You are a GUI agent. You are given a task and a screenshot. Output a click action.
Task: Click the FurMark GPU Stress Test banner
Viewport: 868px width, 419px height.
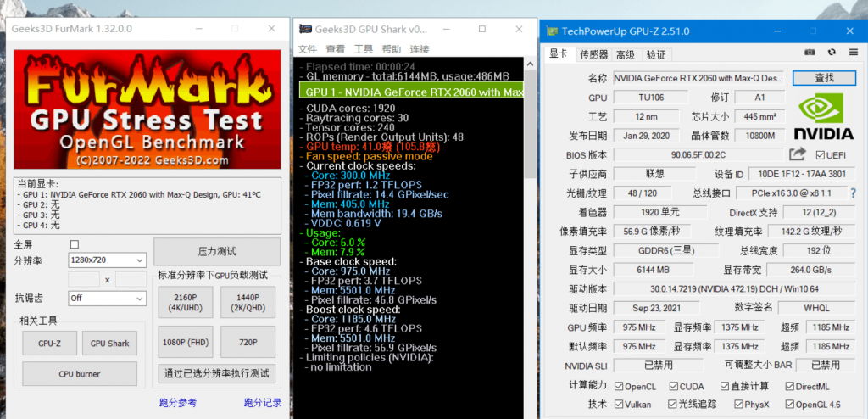click(x=147, y=109)
